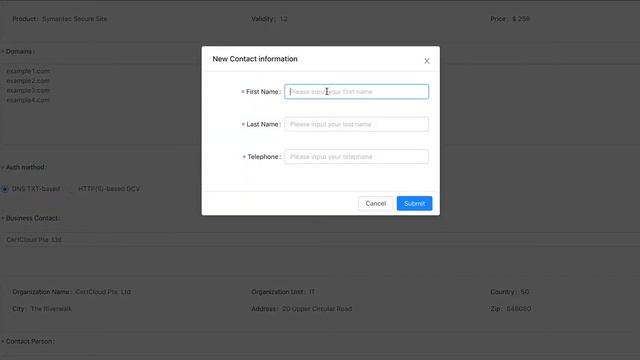Click the Last Name input field
The image size is (640, 360).
(356, 124)
